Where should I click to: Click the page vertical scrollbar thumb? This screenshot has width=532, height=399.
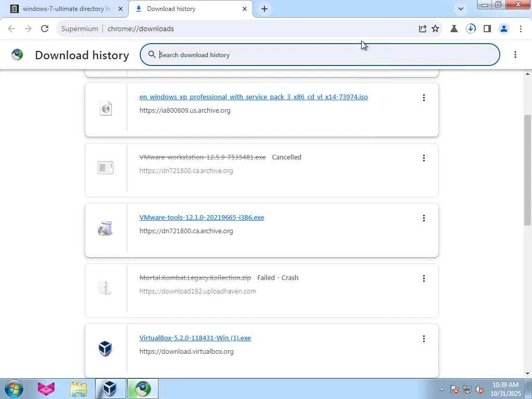(527, 170)
